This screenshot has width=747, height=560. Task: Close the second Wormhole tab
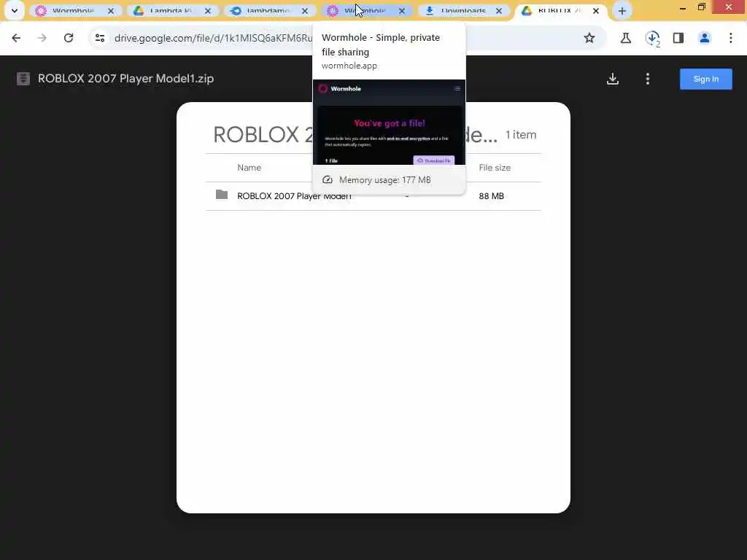pyautogui.click(x=402, y=10)
